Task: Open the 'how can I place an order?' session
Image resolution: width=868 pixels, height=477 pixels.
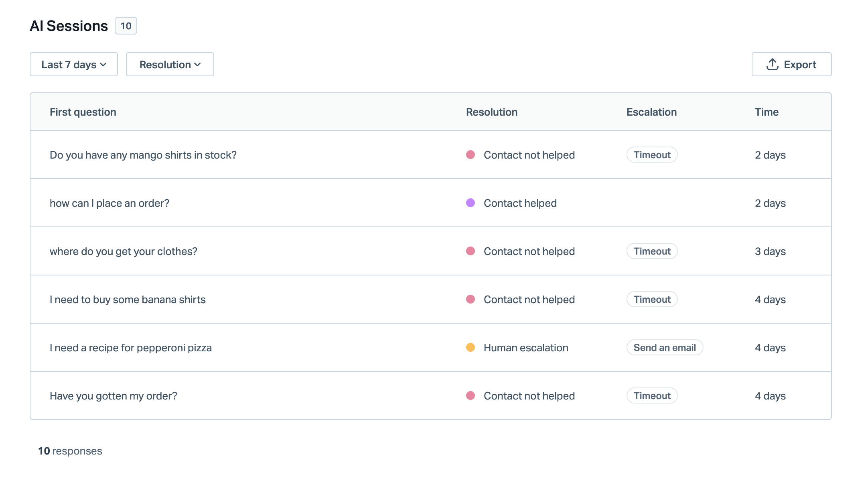Action: tap(431, 203)
